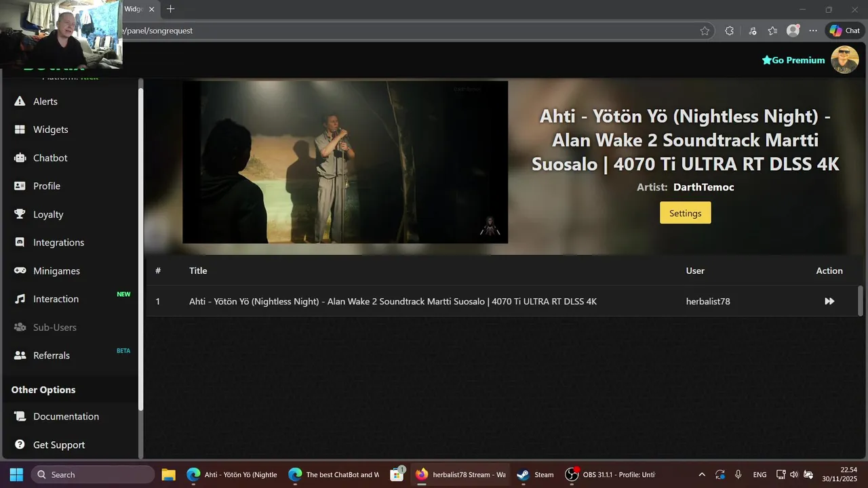868x488 pixels.
Task: Click the Action column header
Action: click(x=829, y=270)
